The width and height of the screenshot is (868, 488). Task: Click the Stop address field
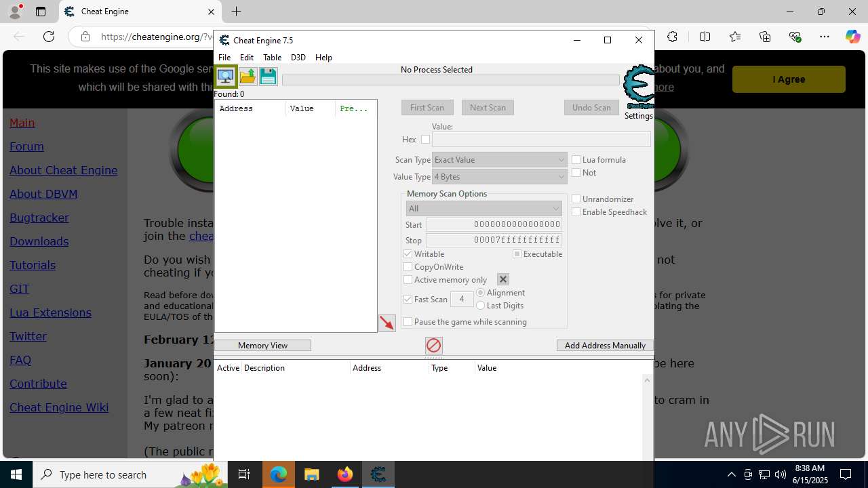494,240
